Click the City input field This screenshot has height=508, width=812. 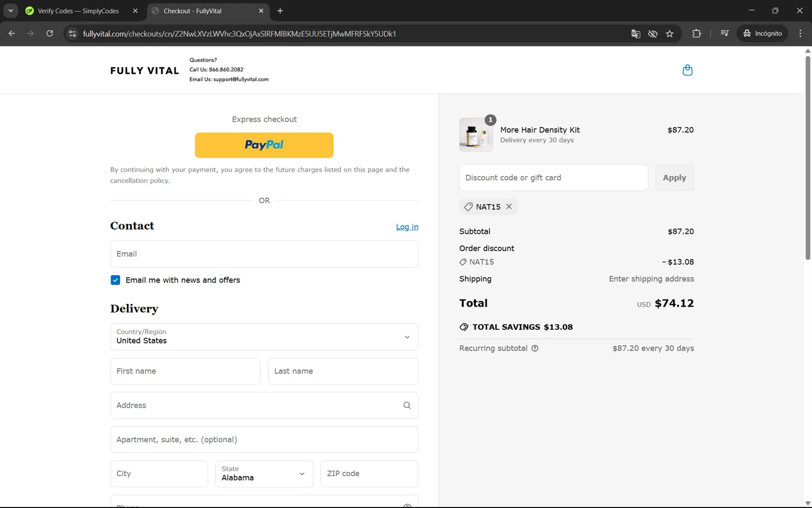[x=159, y=474]
